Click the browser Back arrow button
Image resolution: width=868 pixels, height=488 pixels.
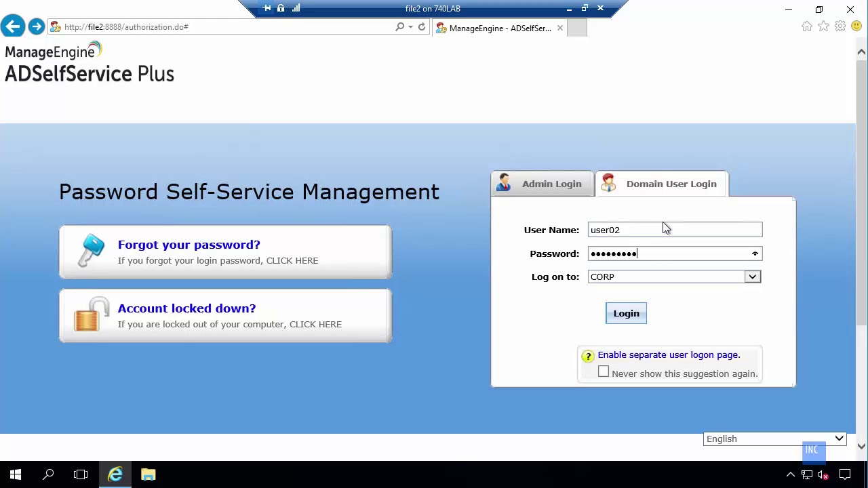click(x=13, y=26)
